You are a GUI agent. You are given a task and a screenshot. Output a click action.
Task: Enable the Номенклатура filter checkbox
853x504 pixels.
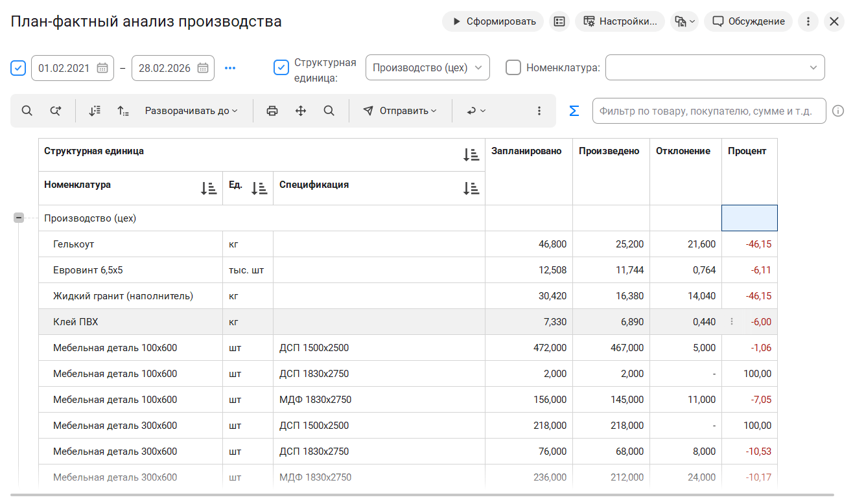point(513,67)
